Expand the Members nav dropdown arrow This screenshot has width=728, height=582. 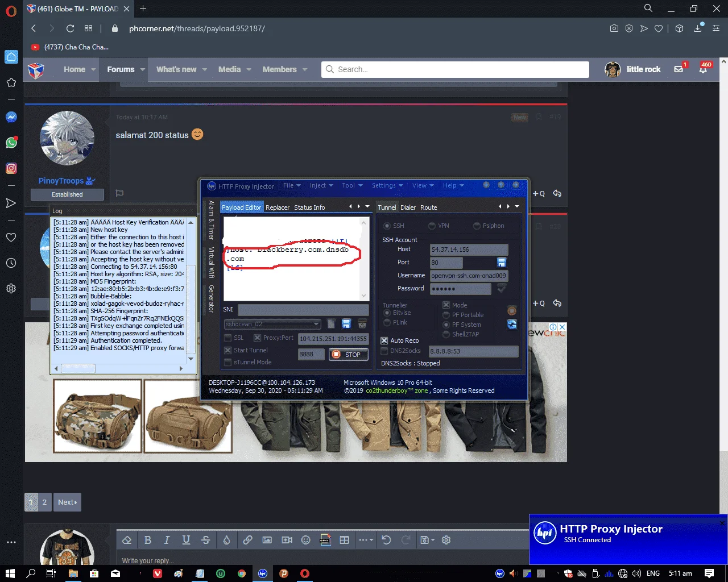pos(305,69)
